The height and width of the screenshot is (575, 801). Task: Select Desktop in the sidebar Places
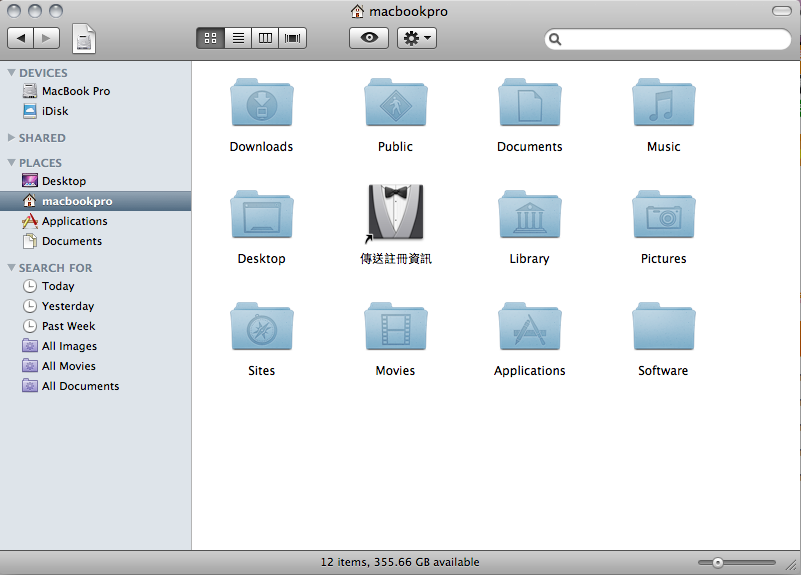tap(96, 181)
